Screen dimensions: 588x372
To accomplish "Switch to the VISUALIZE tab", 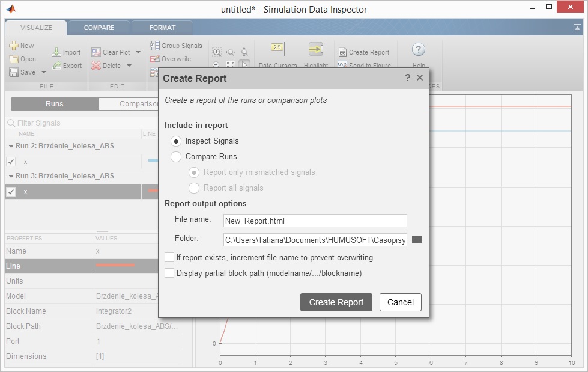I will 36,28.
